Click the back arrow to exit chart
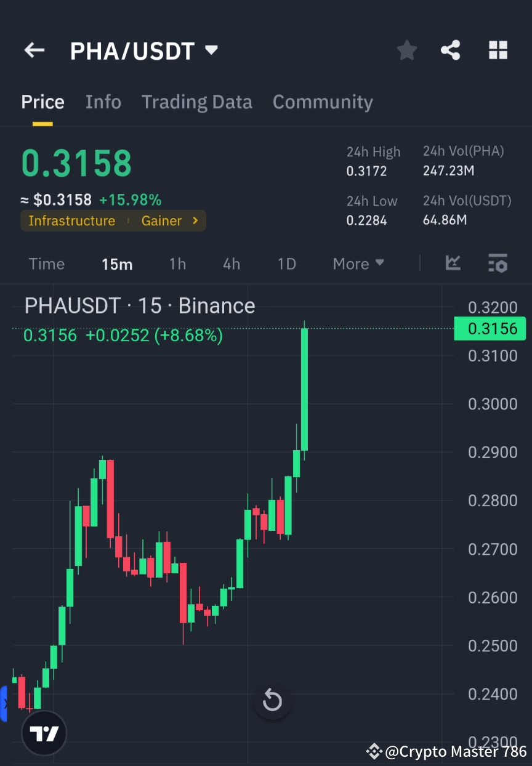532x766 pixels. point(34,50)
